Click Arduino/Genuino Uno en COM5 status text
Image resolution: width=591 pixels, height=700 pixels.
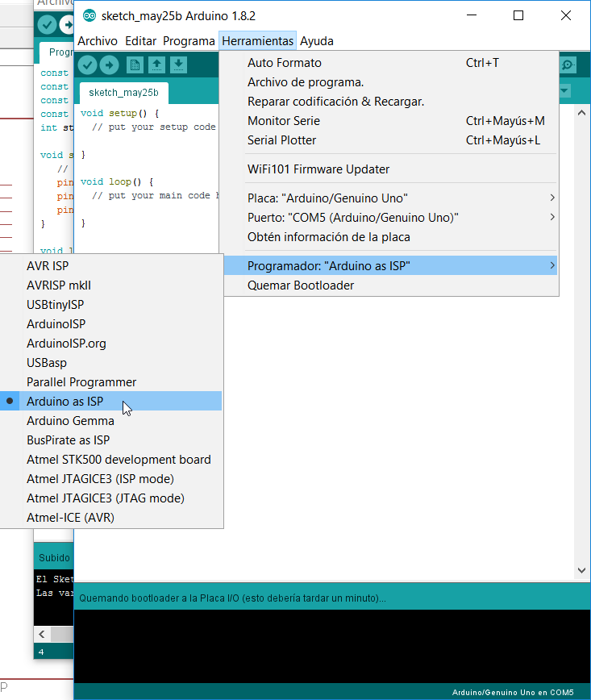click(513, 693)
